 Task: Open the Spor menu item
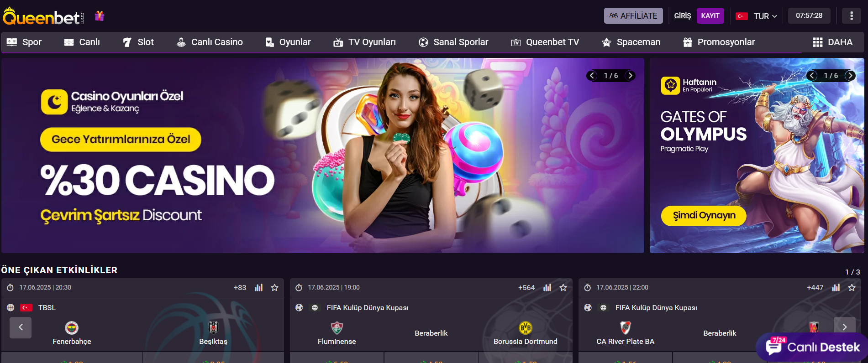coord(24,42)
